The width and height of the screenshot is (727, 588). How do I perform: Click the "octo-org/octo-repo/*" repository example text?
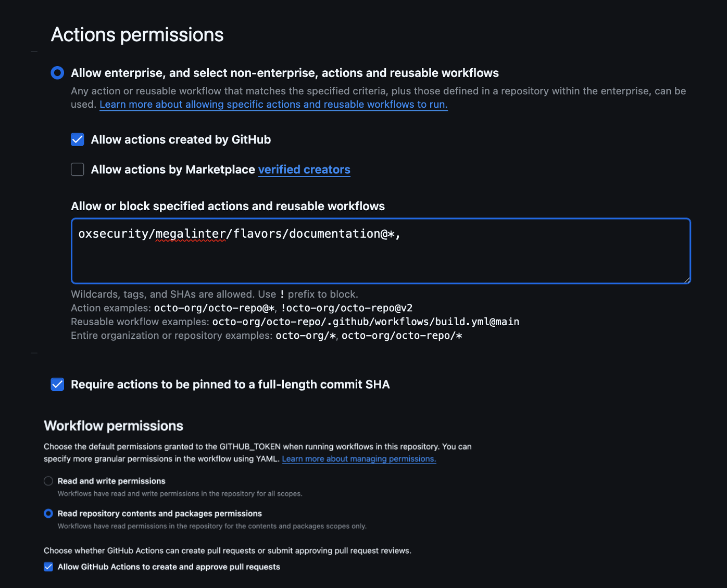[402, 336]
